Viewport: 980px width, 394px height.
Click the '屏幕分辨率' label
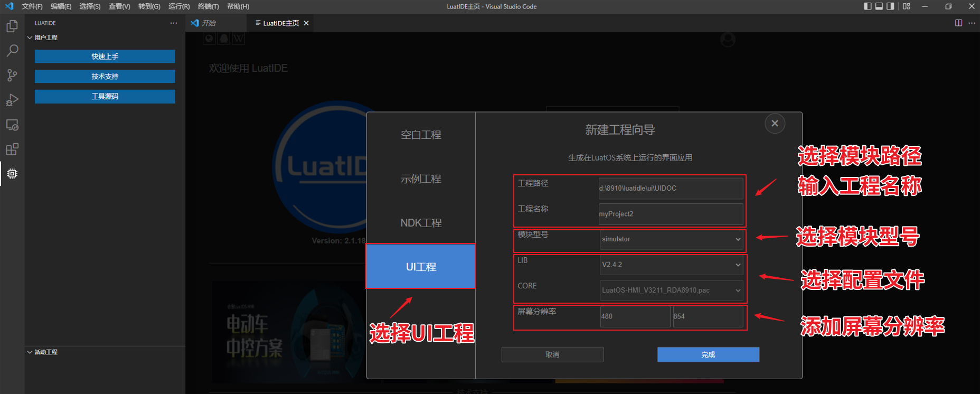tap(537, 312)
